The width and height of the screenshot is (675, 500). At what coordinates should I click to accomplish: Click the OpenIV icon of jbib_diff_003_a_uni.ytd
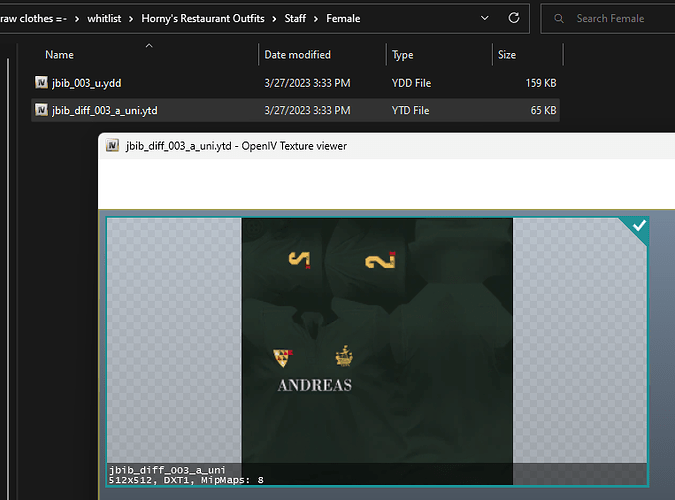(x=41, y=110)
